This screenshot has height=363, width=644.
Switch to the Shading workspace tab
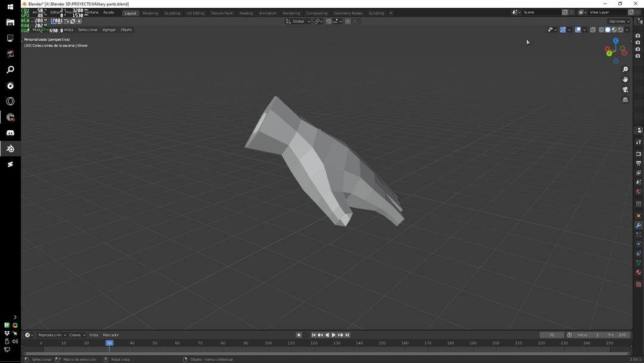(246, 13)
